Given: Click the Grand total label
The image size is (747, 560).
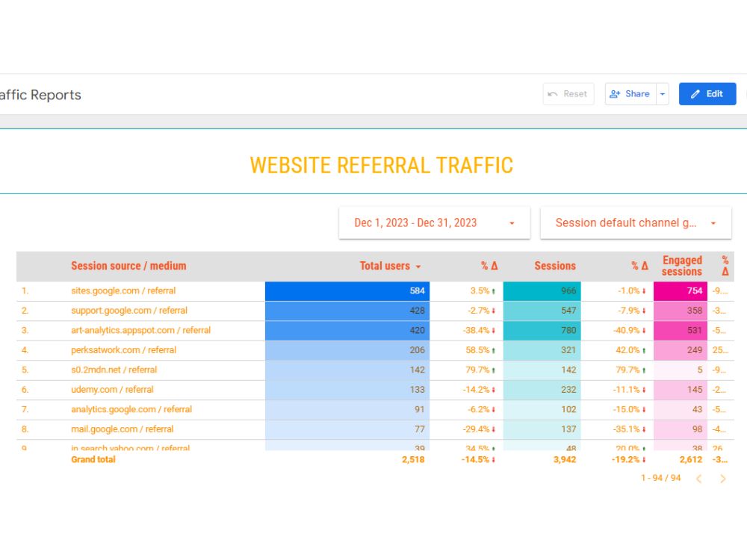Looking at the screenshot, I should (93, 459).
